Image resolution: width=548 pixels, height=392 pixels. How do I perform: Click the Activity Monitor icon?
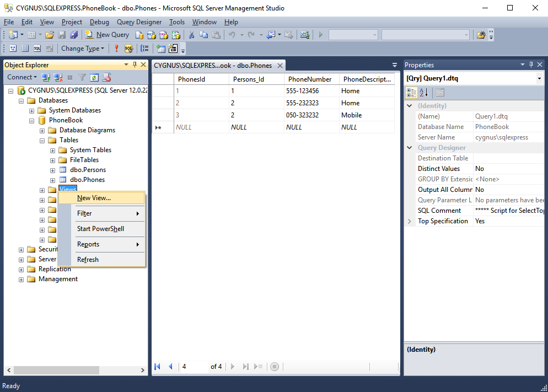(x=305, y=35)
